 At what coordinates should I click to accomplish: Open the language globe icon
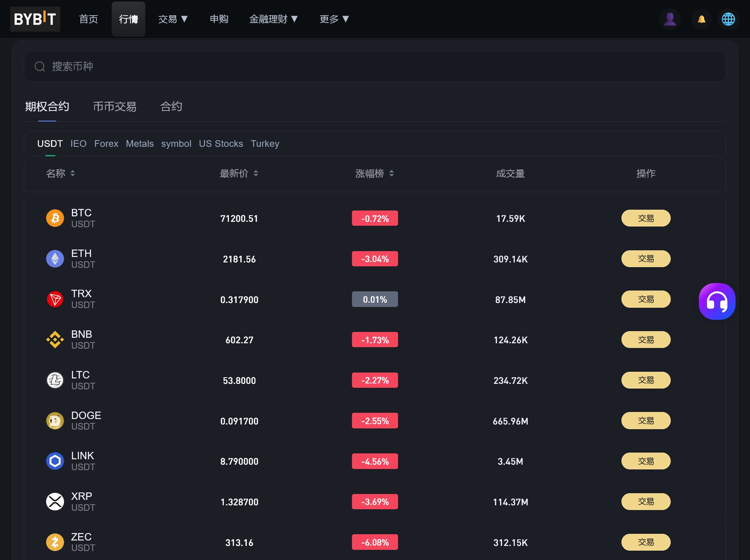(728, 19)
